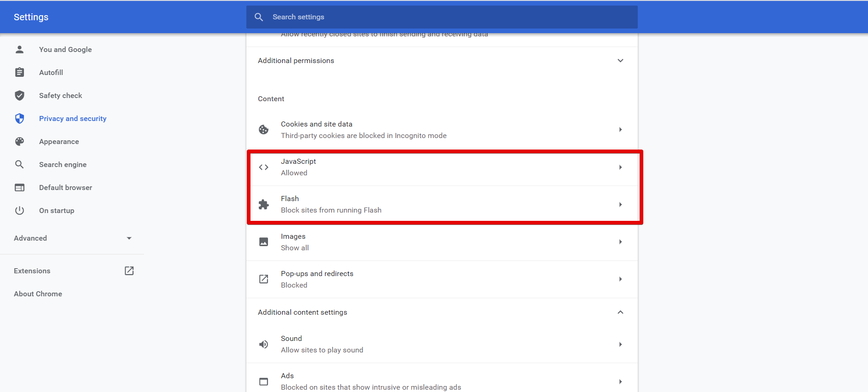Click the Additional content settings heading

(303, 312)
